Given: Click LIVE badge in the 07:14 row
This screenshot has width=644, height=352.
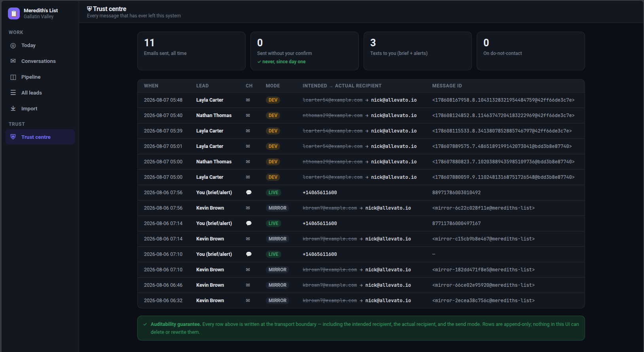Looking at the screenshot, I should (x=273, y=223).
